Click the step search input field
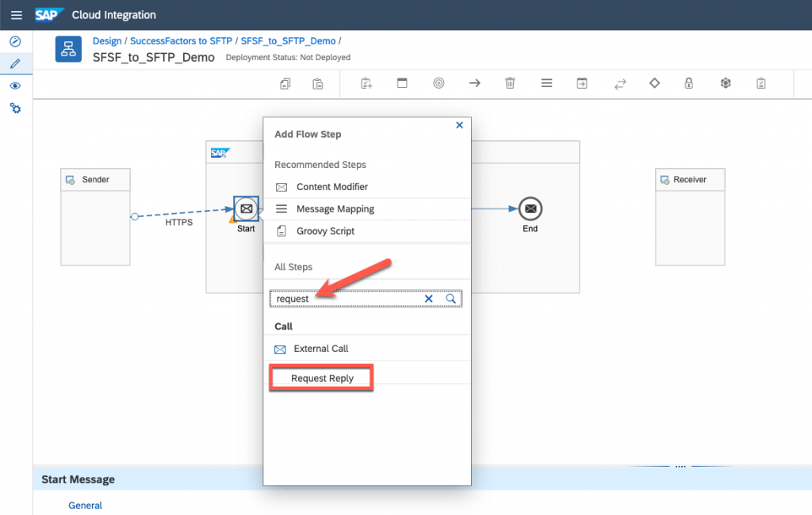The height and width of the screenshot is (515, 812). click(366, 299)
